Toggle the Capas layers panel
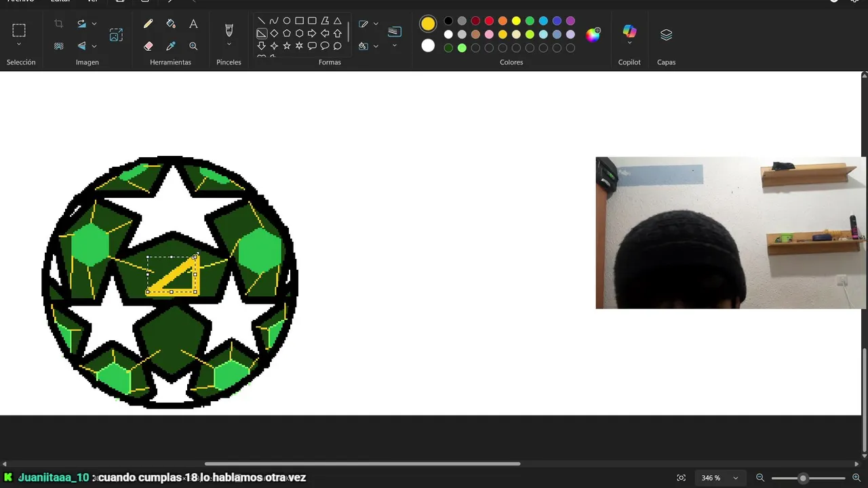Viewport: 868px width, 488px height. point(666,35)
